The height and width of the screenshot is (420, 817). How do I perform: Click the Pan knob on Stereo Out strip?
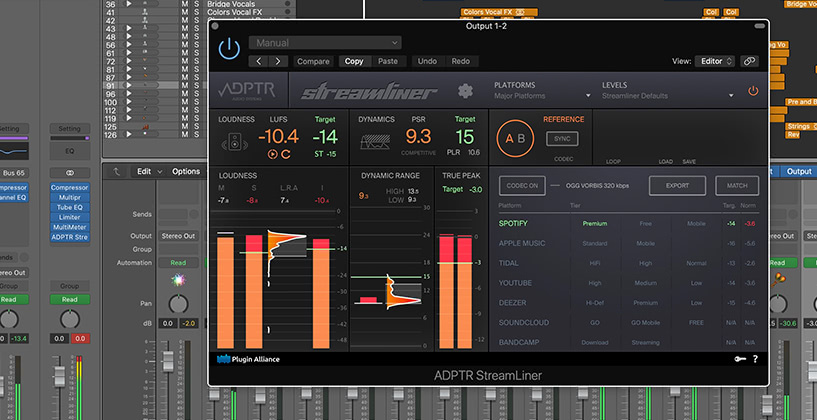178,304
